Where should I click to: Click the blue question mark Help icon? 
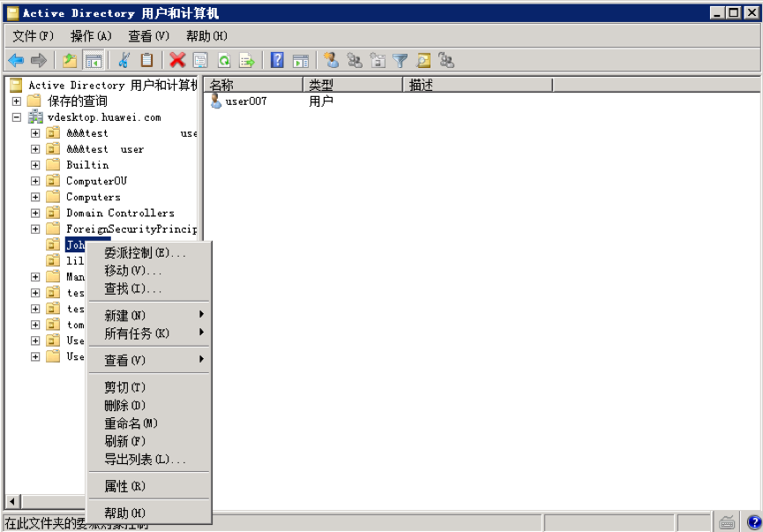pos(277,61)
